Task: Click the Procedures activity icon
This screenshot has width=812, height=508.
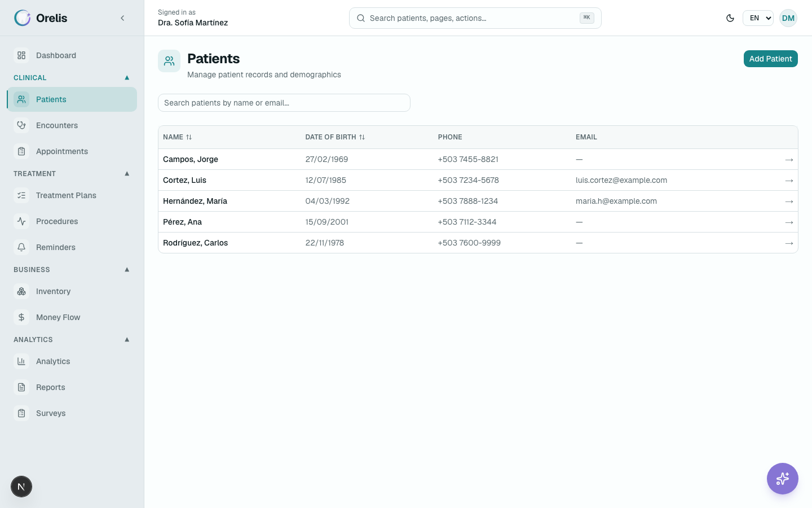Action: (21, 221)
